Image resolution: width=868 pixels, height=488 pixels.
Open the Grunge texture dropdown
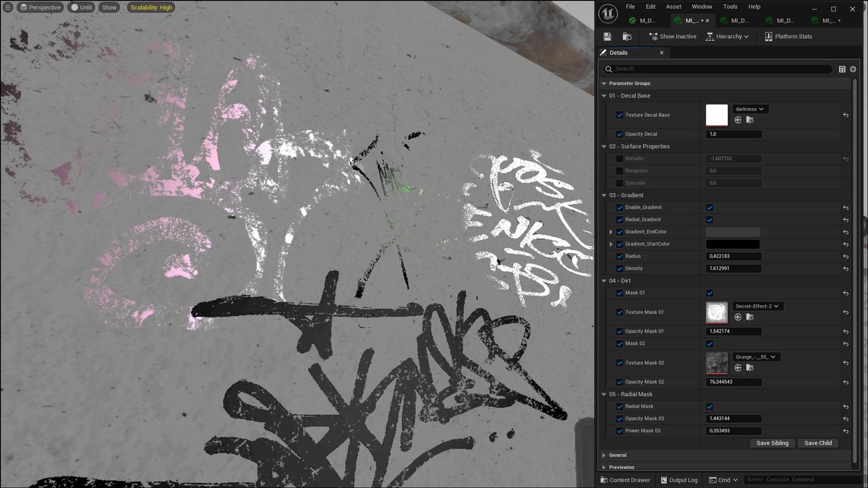pyautogui.click(x=757, y=356)
